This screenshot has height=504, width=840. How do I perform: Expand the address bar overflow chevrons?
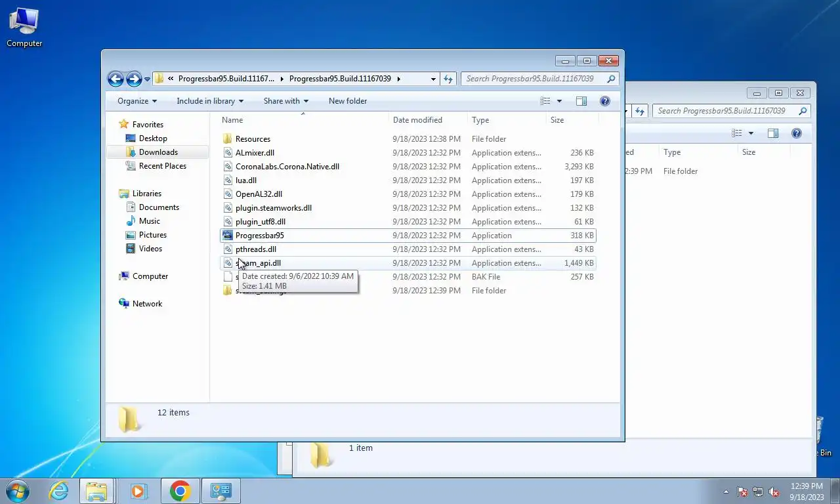click(x=171, y=79)
